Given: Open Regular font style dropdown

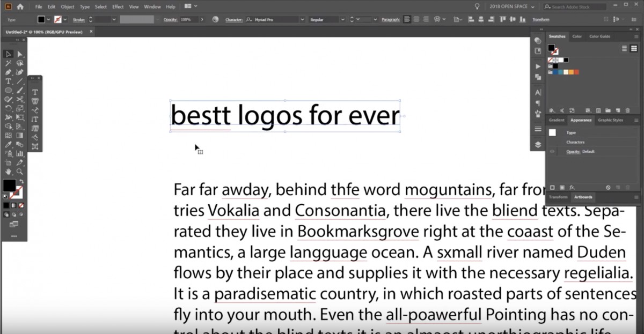Looking at the screenshot, I should click(342, 19).
